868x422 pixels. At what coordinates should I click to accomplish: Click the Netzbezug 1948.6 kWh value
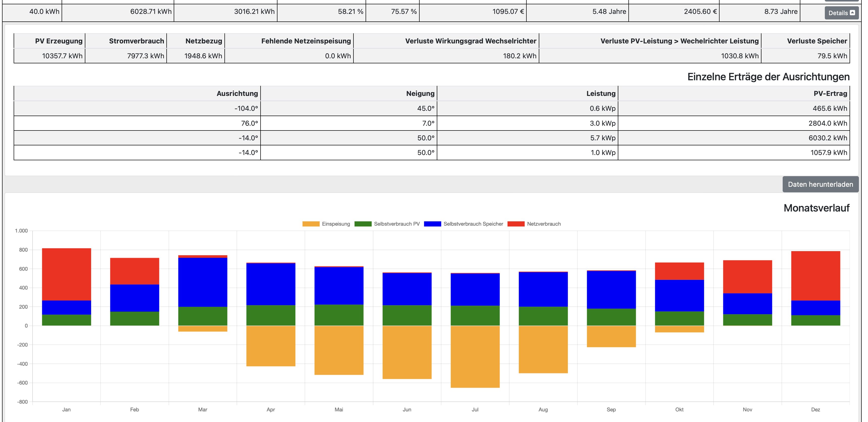(x=203, y=56)
